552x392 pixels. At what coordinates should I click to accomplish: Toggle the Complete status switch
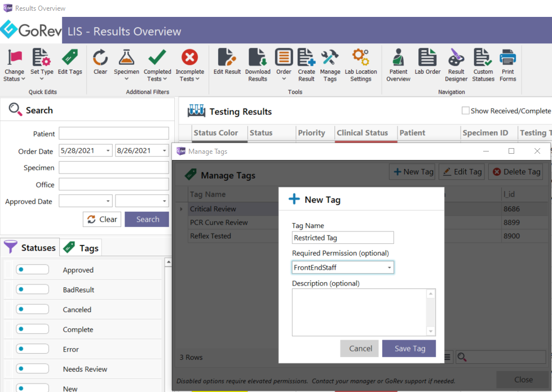32,329
